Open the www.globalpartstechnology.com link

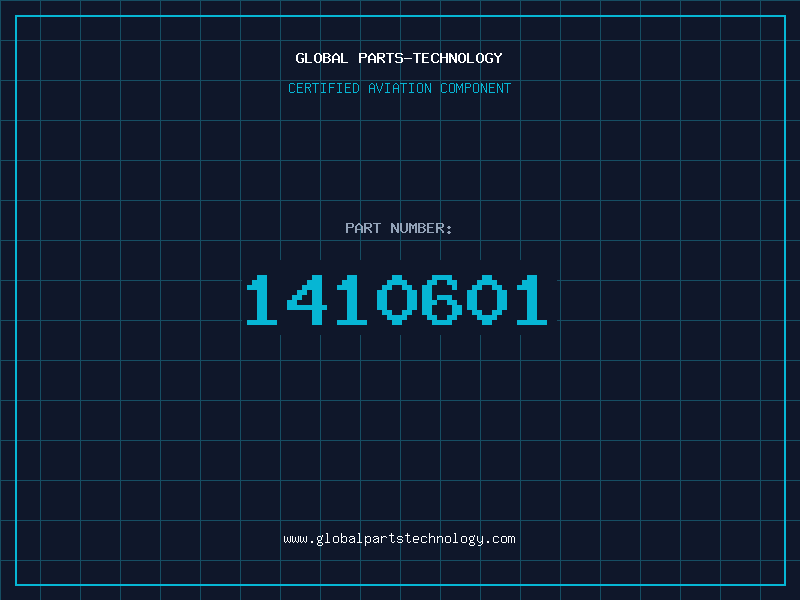pos(399,539)
